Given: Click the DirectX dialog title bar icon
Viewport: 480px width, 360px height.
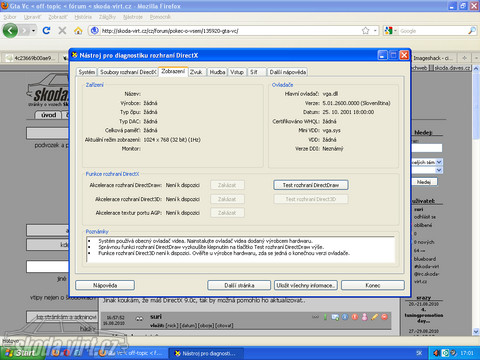Looking at the screenshot, I should pos(75,55).
